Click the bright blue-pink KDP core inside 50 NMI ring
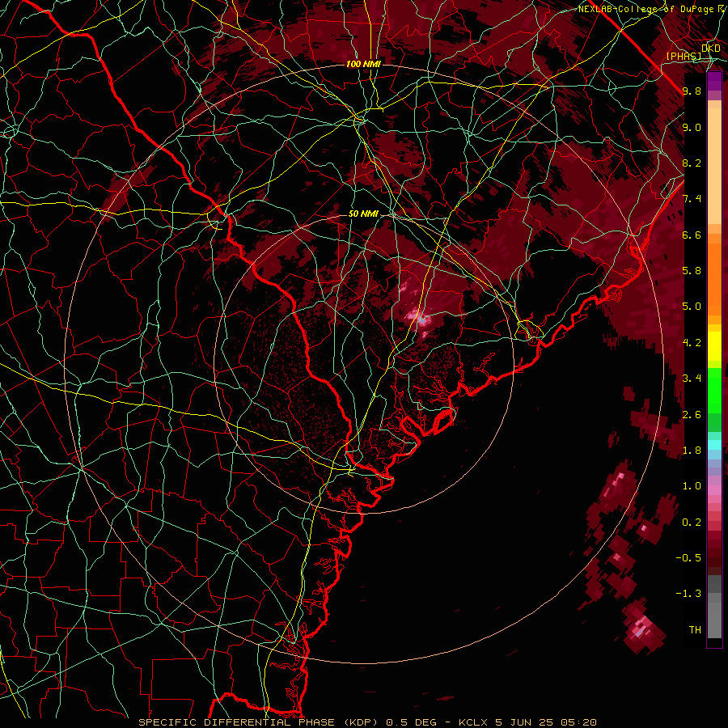Image resolution: width=728 pixels, height=728 pixels. (421, 319)
